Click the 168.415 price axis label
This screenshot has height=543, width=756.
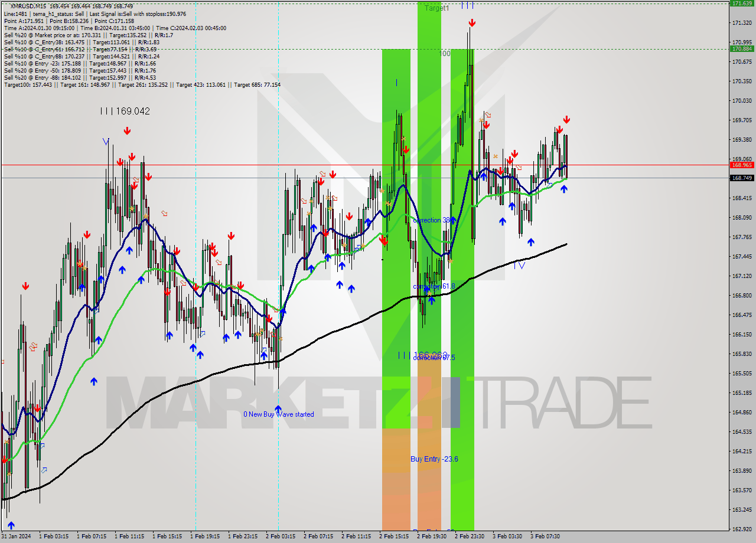(x=742, y=198)
